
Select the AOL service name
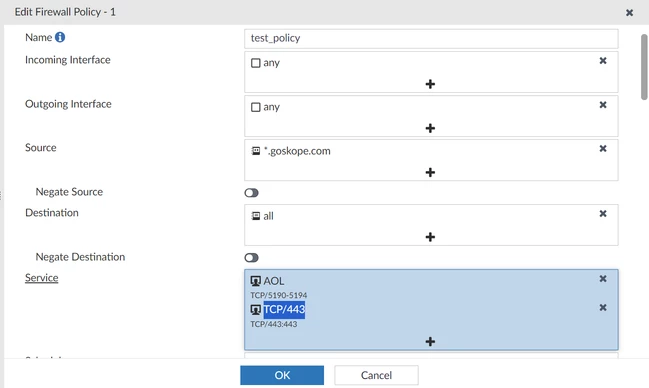coord(274,281)
